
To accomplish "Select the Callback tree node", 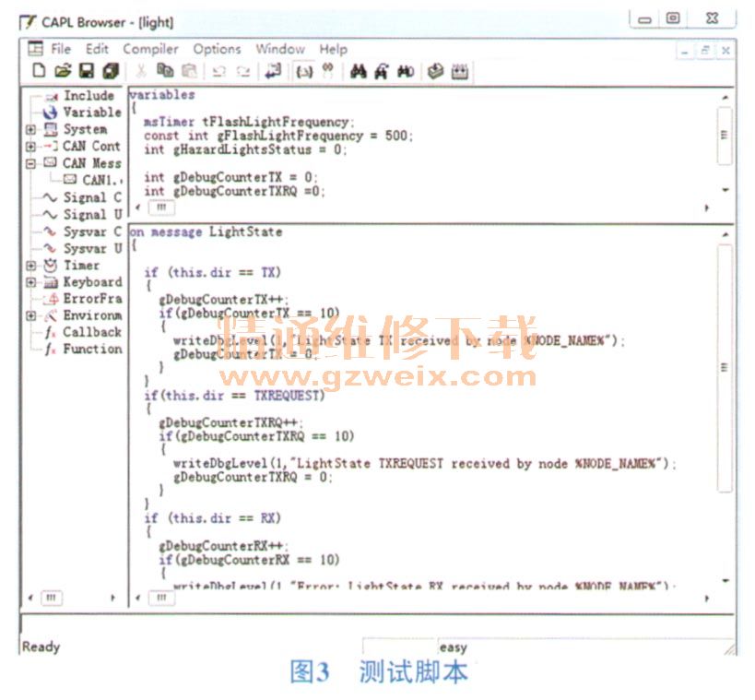I will tap(92, 332).
